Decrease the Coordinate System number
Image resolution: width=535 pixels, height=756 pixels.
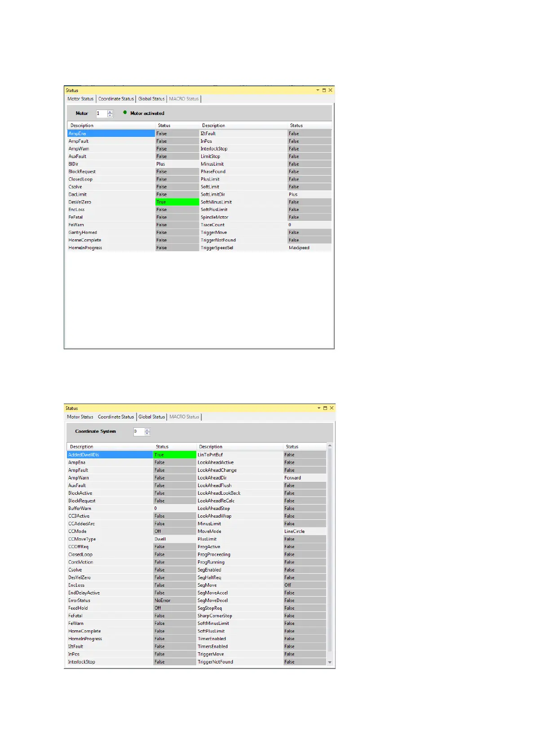tap(147, 434)
